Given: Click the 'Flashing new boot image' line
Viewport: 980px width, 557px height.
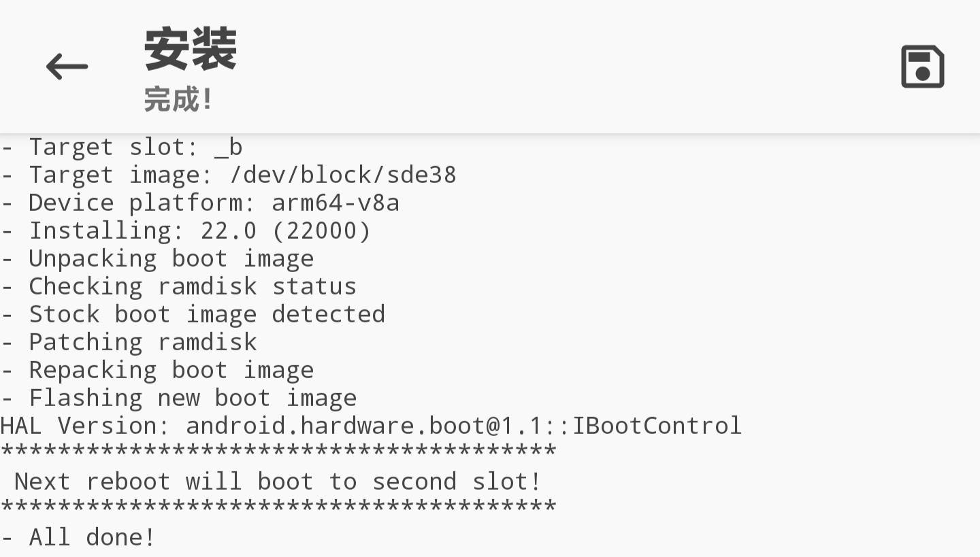Looking at the screenshot, I should click(x=179, y=398).
